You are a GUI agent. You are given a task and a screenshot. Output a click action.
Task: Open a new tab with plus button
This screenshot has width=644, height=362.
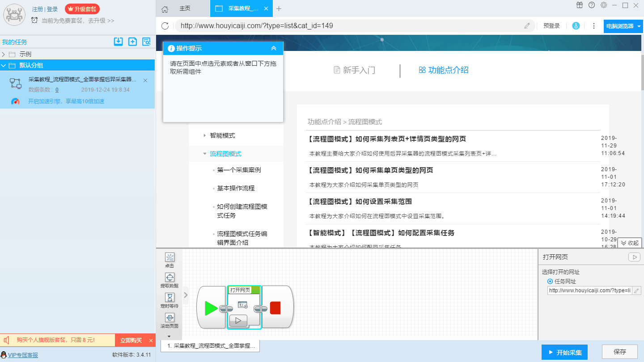279,8
